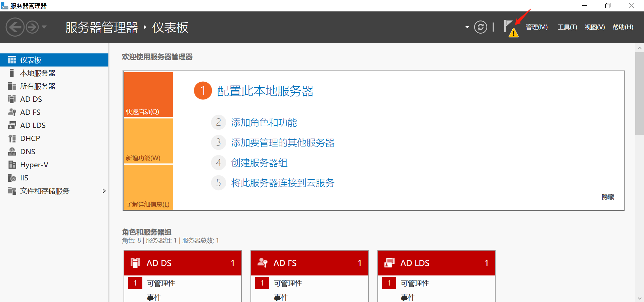Select the 新增功能(W) tile

148,141
